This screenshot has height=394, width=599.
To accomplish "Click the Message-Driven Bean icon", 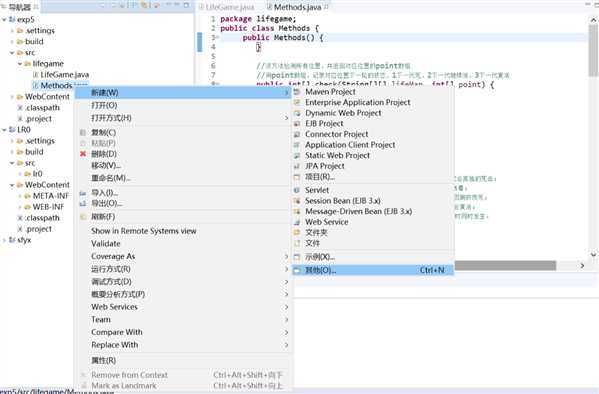I will point(297,211).
